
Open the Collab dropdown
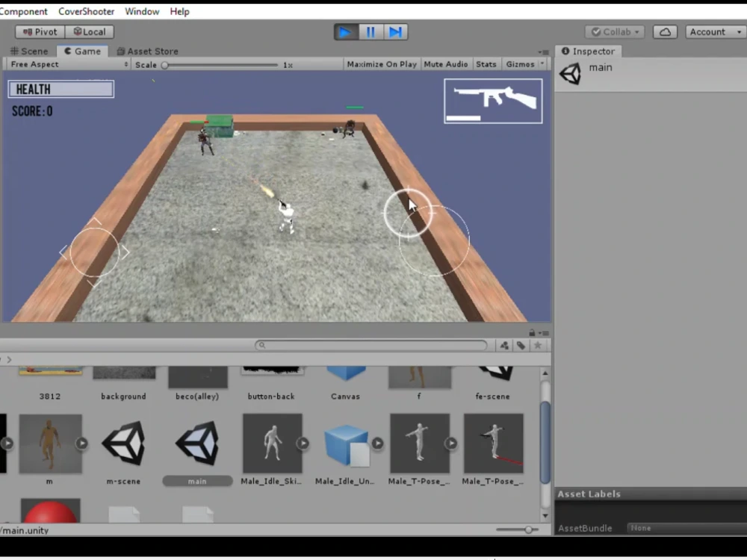pyautogui.click(x=615, y=32)
